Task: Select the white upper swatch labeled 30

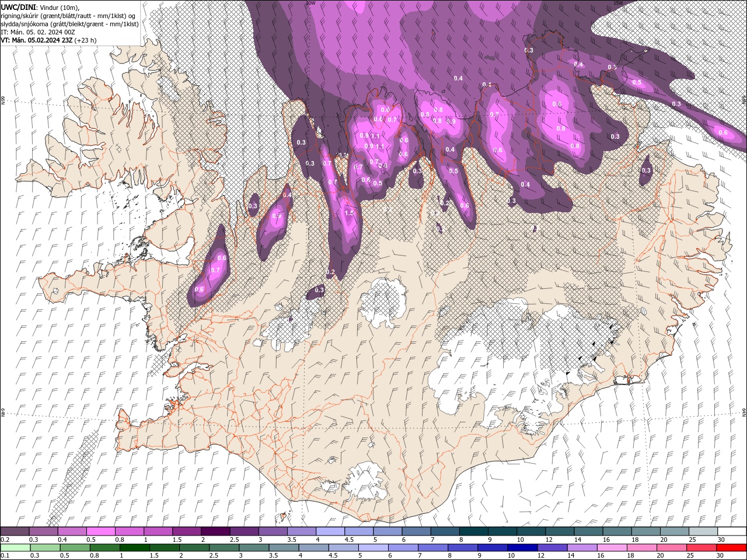Action: 731,531
